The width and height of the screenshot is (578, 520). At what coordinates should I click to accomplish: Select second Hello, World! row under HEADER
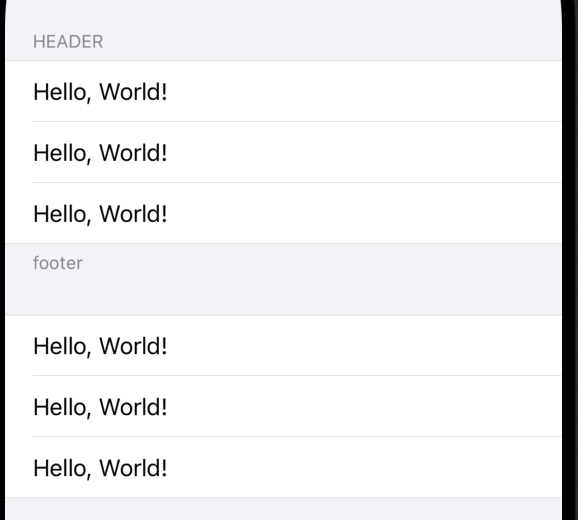pos(283,152)
